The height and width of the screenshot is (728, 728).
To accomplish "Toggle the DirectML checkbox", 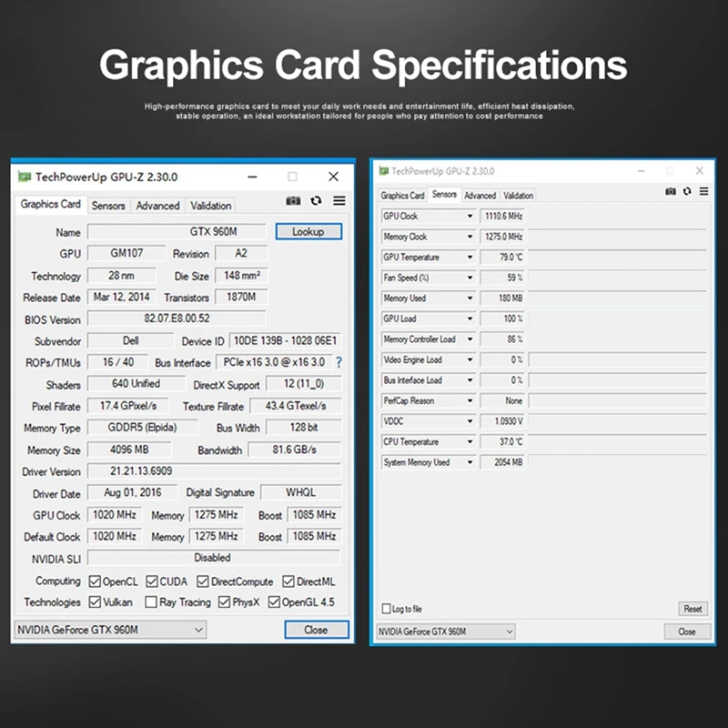I will [x=288, y=581].
